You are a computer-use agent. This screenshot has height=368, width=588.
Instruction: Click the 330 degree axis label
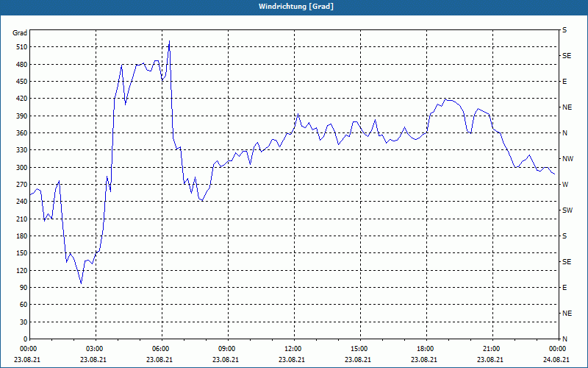click(22, 150)
